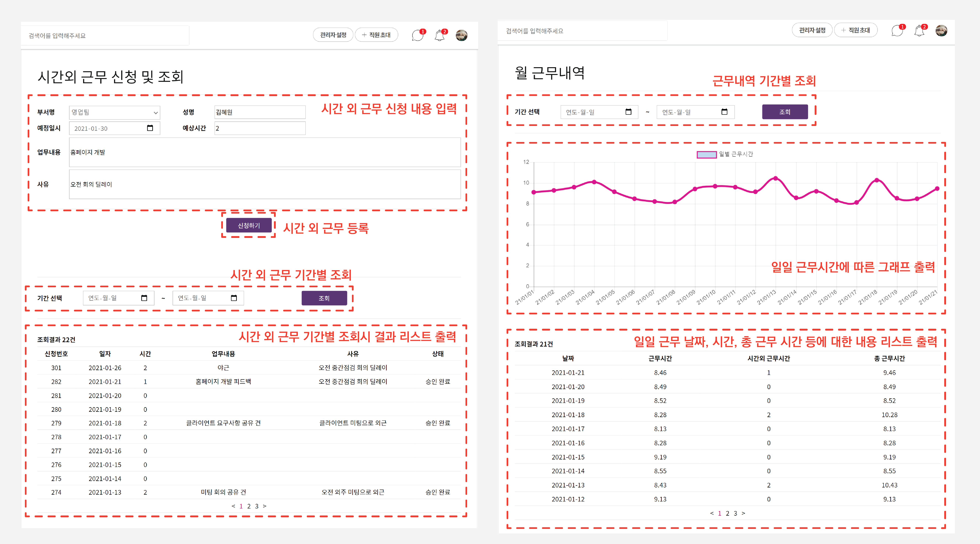Click the 업무내용 text field
Screen dimensions: 980x544
(264, 152)
